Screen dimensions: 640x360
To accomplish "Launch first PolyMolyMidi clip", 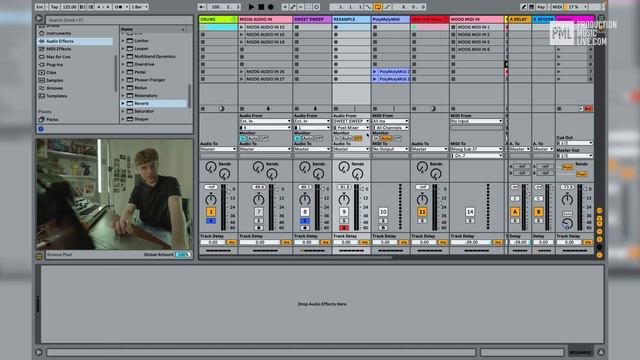I will pyautogui.click(x=375, y=71).
